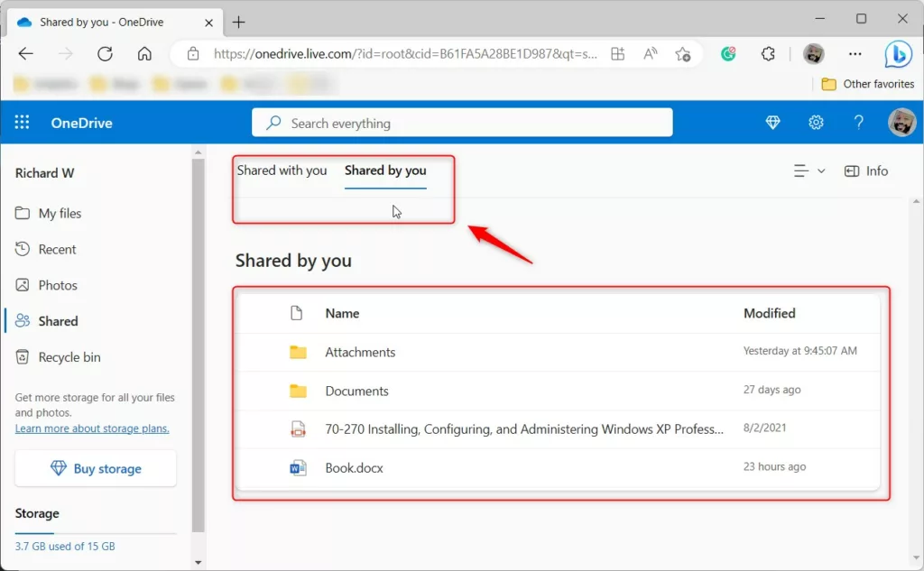Click the PDF file icon for 70-270
Image resolution: width=924 pixels, height=571 pixels.
298,429
